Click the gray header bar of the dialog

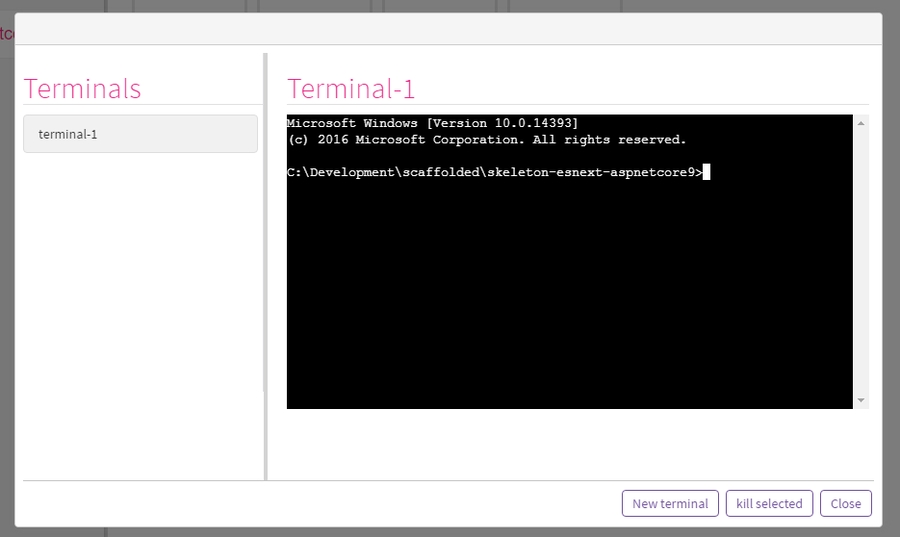click(448, 29)
